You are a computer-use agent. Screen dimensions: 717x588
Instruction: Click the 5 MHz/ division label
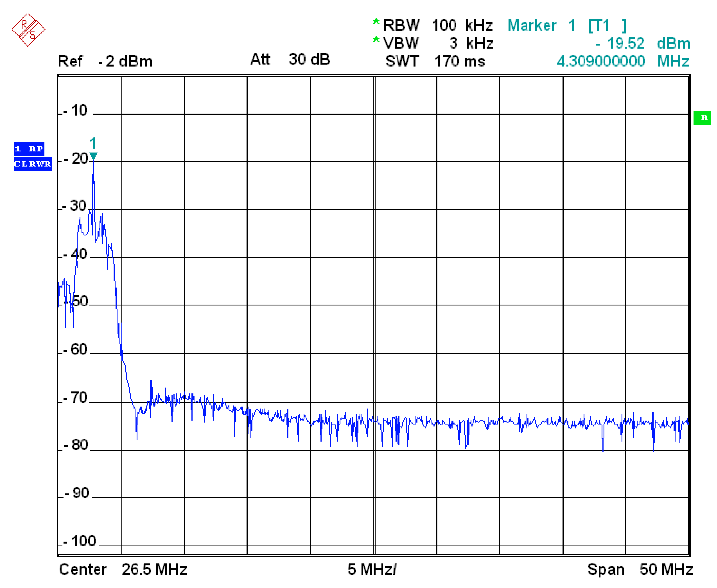pos(372,569)
